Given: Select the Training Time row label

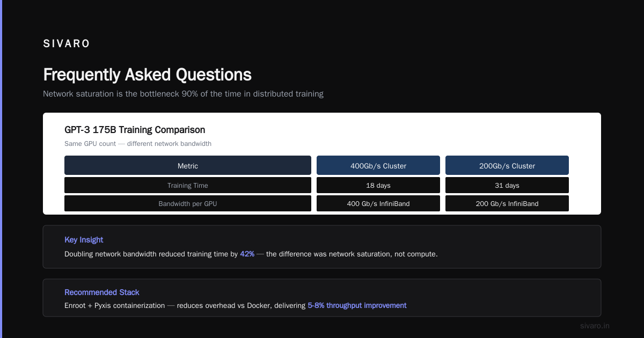Looking at the screenshot, I should 188,186.
